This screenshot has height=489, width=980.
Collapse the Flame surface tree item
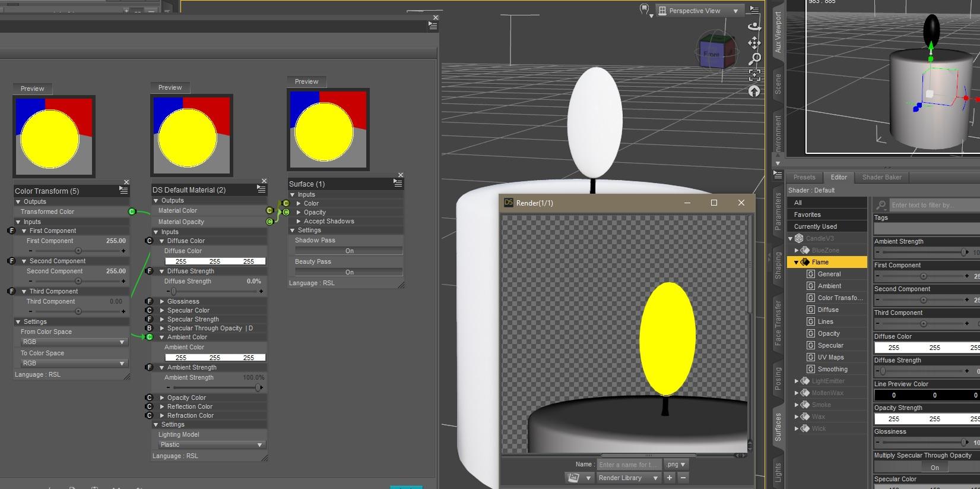[796, 262]
